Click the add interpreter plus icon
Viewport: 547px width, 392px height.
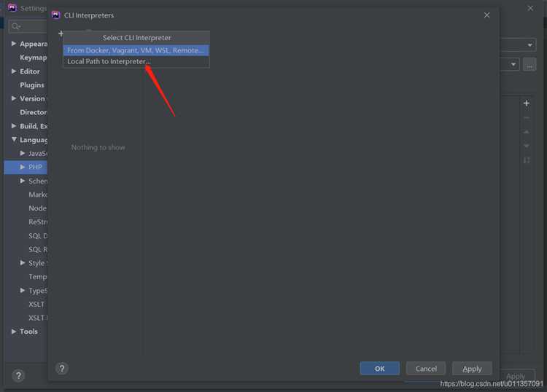coord(61,34)
